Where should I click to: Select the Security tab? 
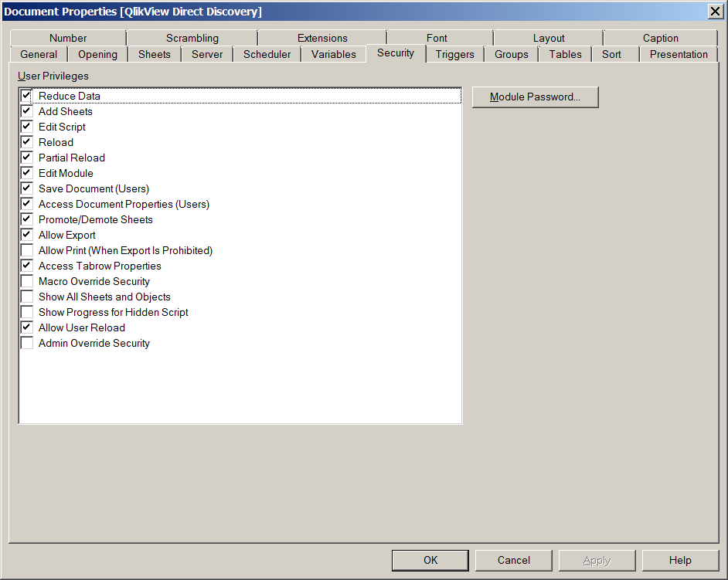click(x=396, y=53)
